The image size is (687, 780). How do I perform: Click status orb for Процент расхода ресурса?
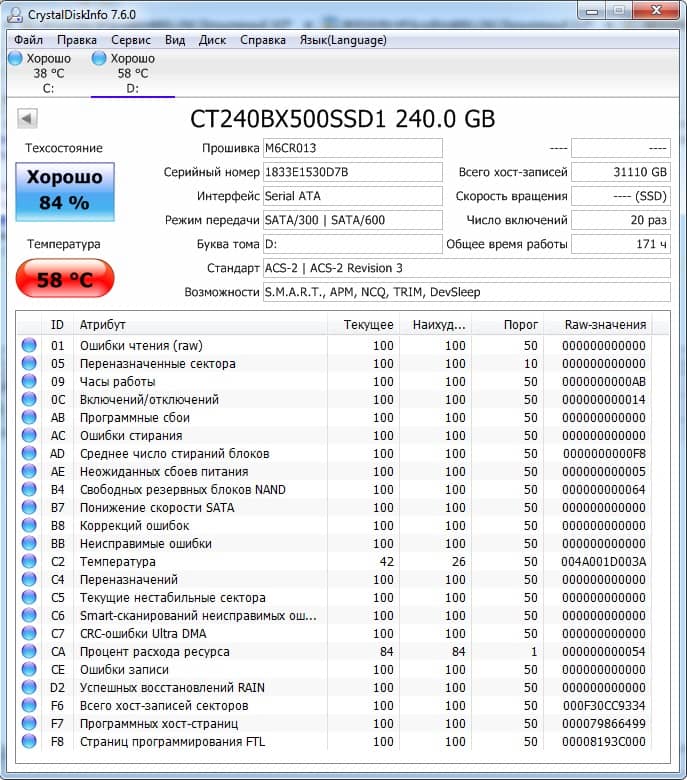(29, 651)
